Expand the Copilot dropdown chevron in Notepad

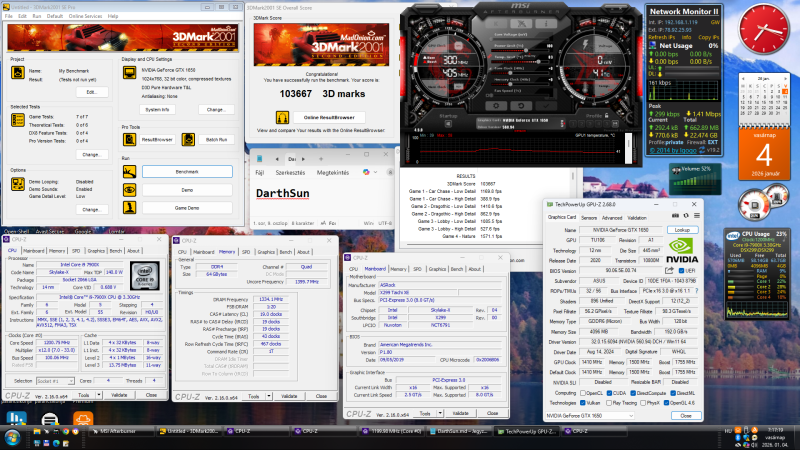click(376, 172)
